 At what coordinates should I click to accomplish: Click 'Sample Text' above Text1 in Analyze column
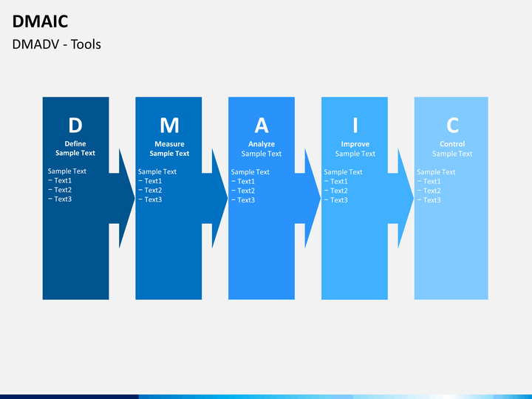[x=250, y=172]
